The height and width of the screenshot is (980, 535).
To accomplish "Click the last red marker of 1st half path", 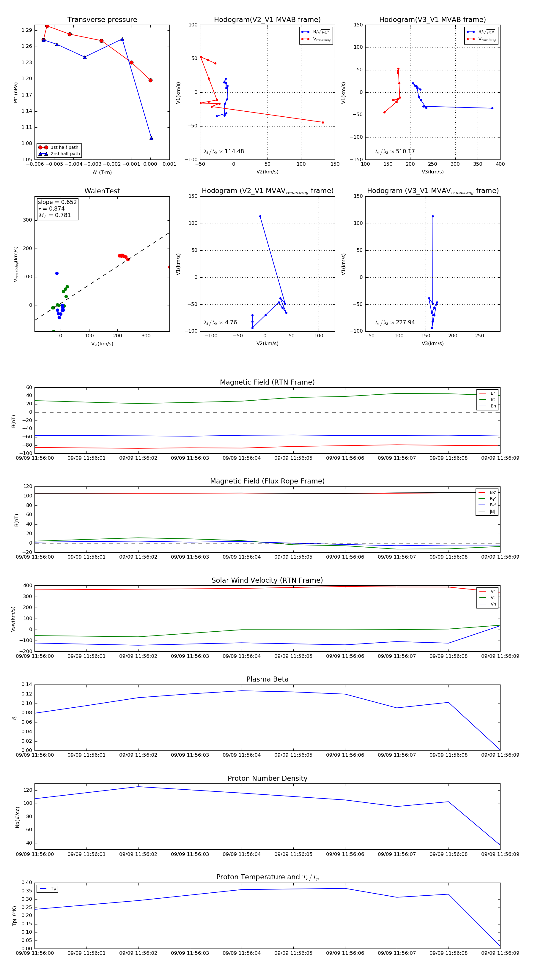I will 150,80.
